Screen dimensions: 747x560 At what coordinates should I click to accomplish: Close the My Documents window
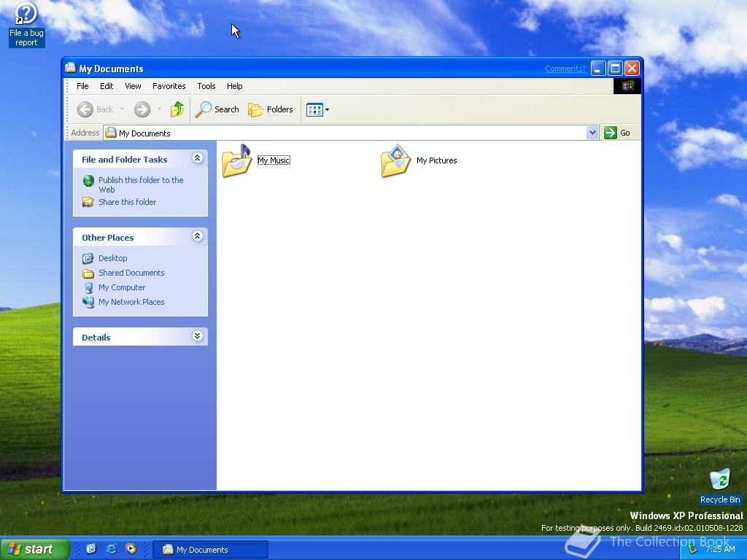tap(632, 69)
